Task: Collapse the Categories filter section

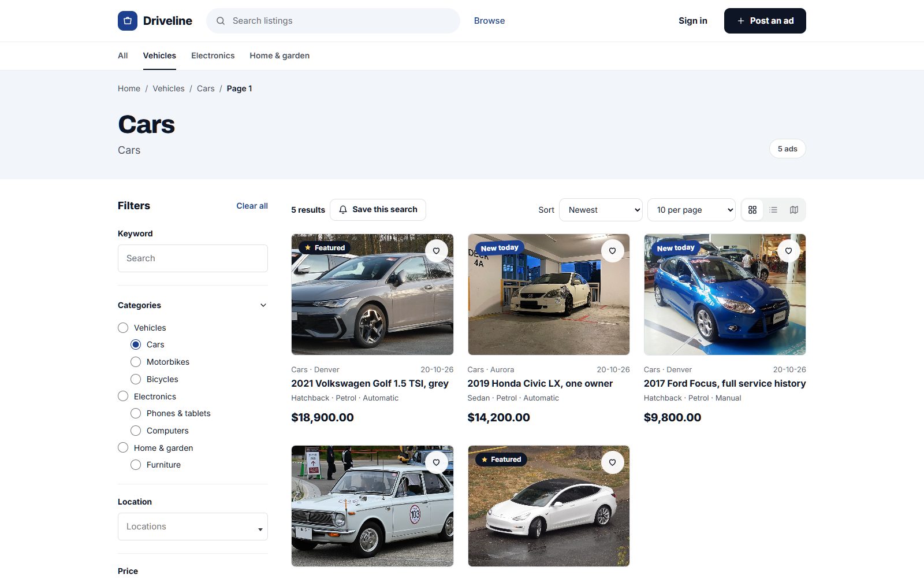Action: pyautogui.click(x=263, y=305)
